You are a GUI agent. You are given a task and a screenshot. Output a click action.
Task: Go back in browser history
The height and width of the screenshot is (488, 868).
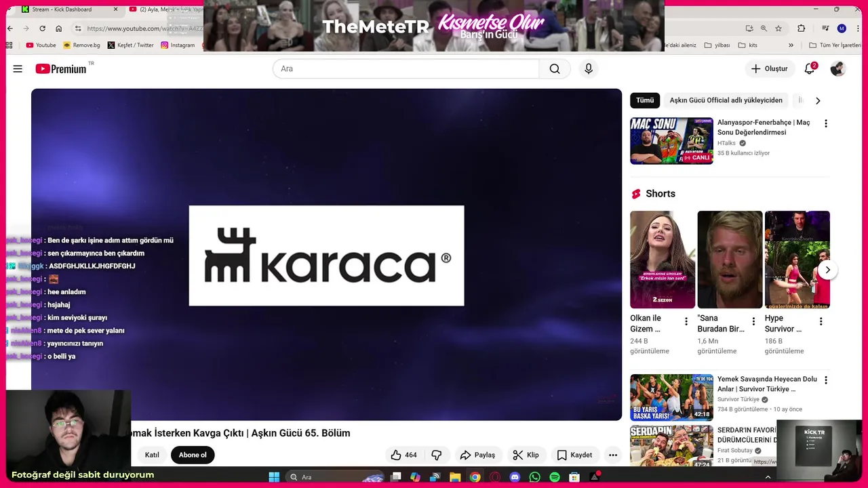coord(9,28)
